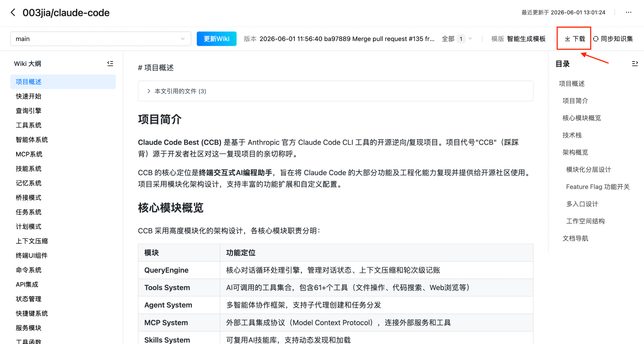
Task: Jump to Feature Flag 功能开关 in 目录
Action: (x=598, y=187)
